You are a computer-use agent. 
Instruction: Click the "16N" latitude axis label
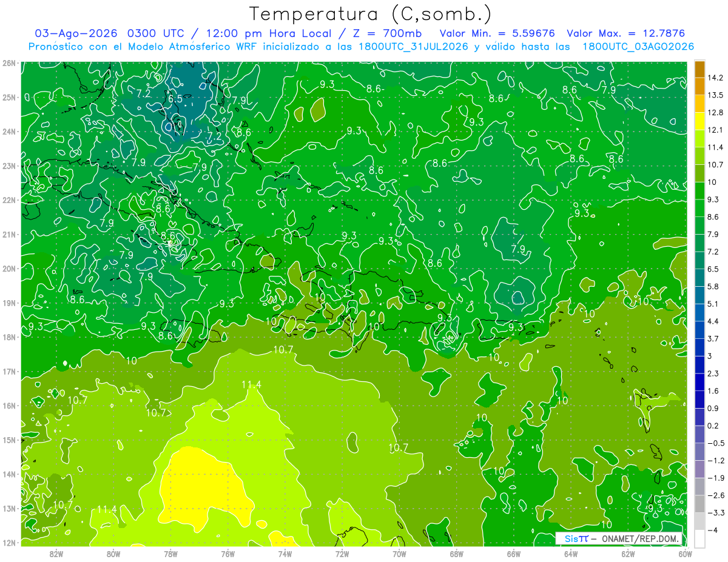coord(8,406)
